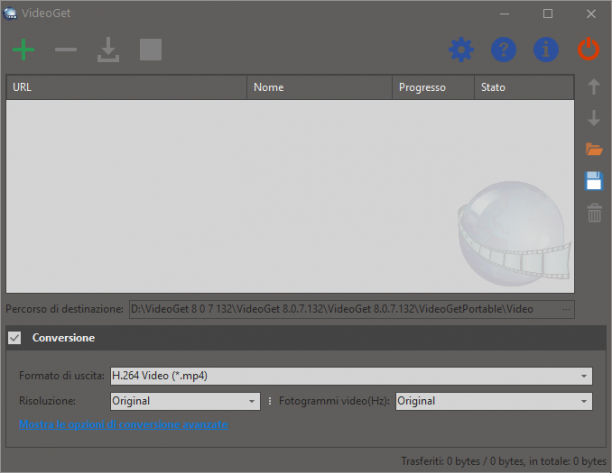Open the Formato di uscita dropdown
Viewport: 612px width, 473px height.
tap(351, 376)
